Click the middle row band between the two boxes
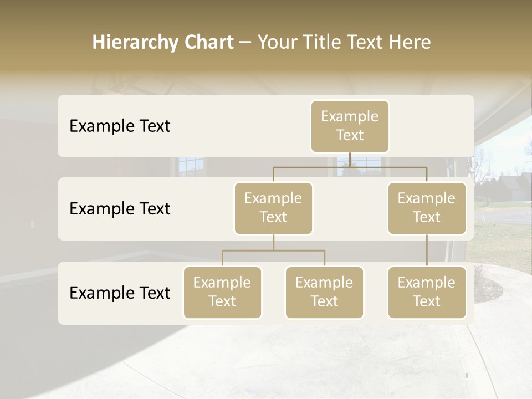The image size is (532, 399). click(350, 209)
